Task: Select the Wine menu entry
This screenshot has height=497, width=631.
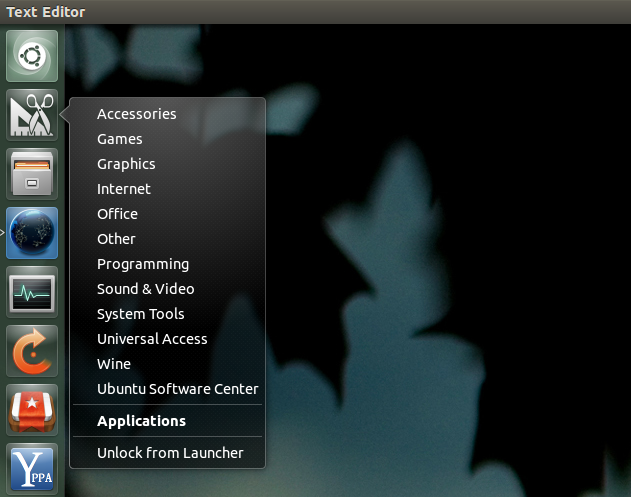Action: pyautogui.click(x=167, y=364)
